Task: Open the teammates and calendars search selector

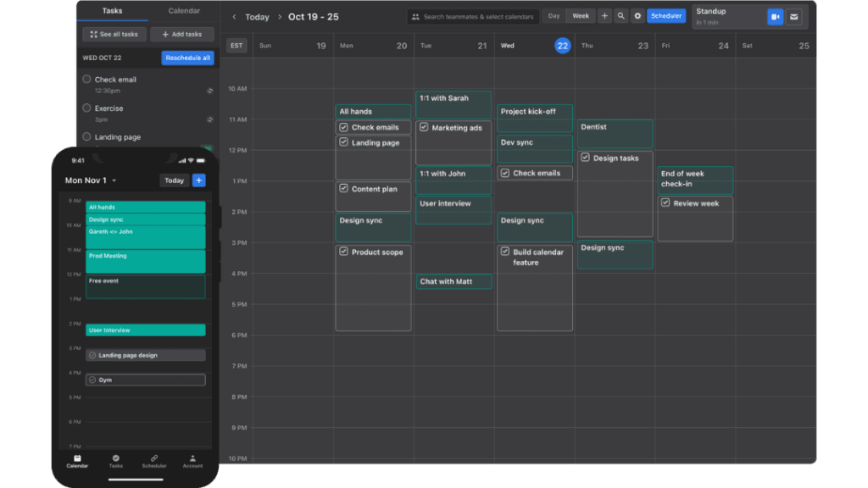Action: coord(472,16)
